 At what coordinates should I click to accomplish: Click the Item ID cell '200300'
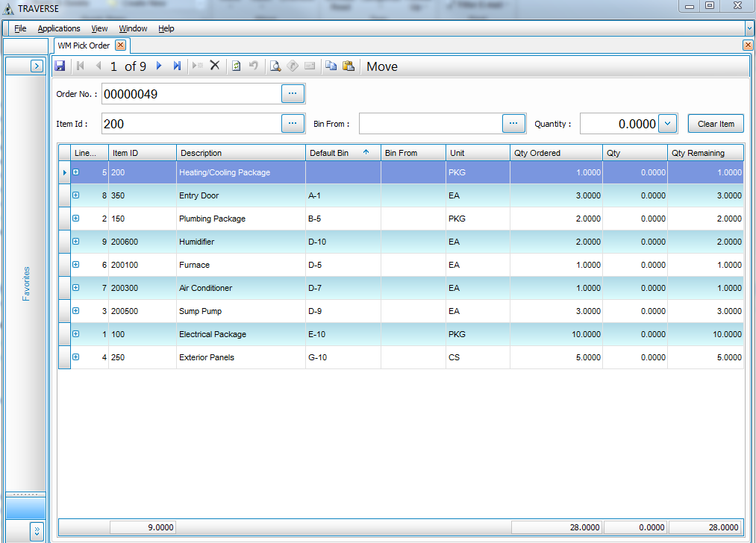[x=143, y=288]
